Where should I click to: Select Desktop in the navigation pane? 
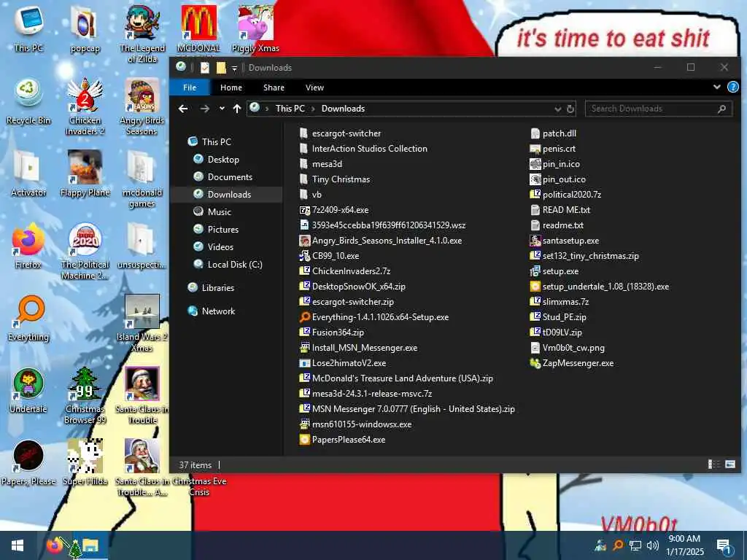pyautogui.click(x=223, y=160)
